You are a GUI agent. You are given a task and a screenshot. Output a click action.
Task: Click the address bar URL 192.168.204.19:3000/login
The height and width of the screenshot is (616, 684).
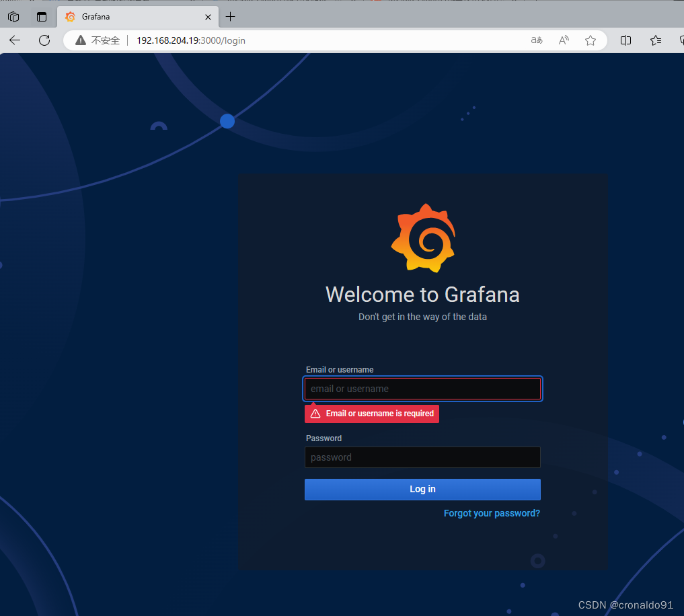pyautogui.click(x=191, y=40)
